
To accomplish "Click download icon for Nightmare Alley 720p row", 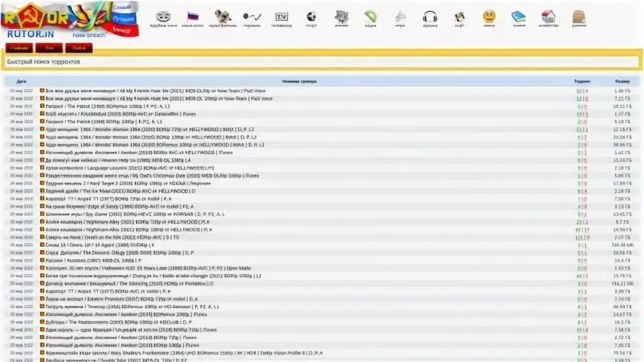I will (x=42, y=222).
